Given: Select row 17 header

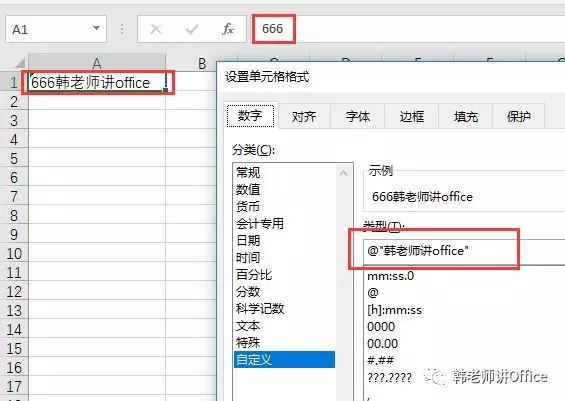Looking at the screenshot, I should [14, 387].
